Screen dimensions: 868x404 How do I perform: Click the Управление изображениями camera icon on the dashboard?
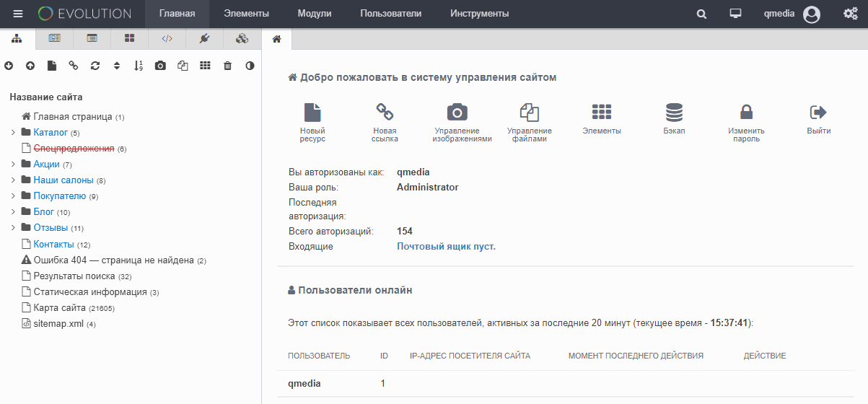[x=457, y=113]
